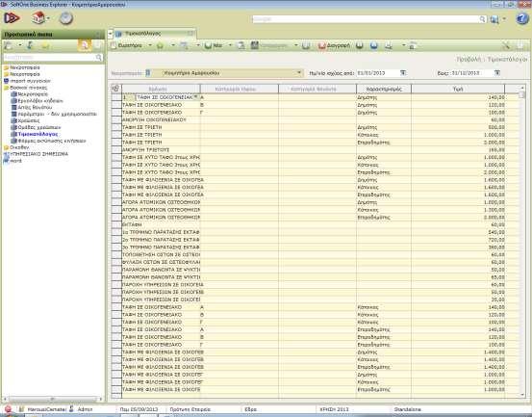
Task: Click Admin in the status bar
Action: tap(85, 409)
